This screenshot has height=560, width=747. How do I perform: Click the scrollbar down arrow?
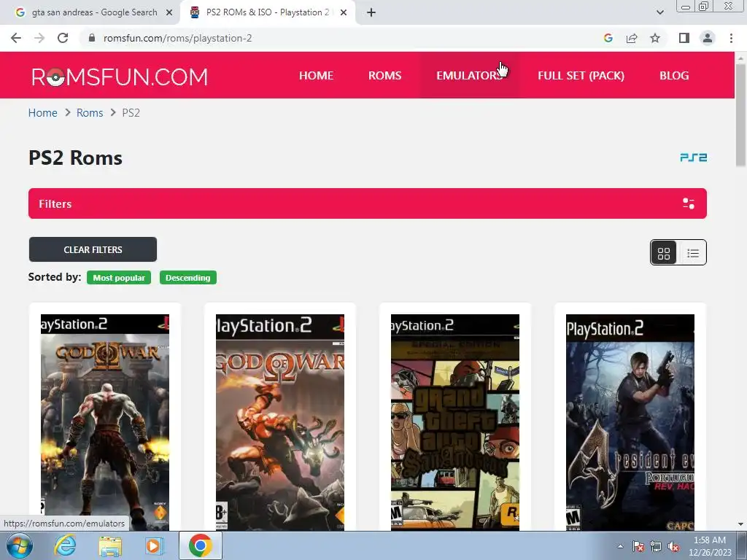tap(740, 524)
